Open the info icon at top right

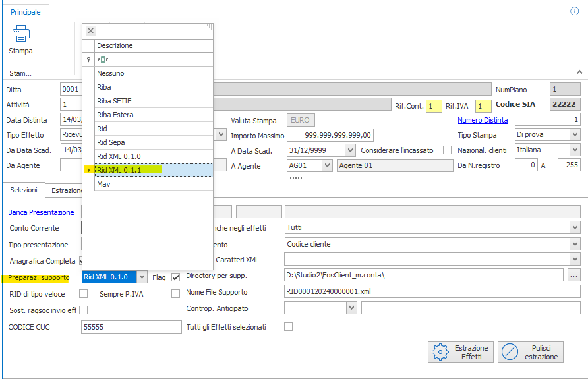pos(574,11)
